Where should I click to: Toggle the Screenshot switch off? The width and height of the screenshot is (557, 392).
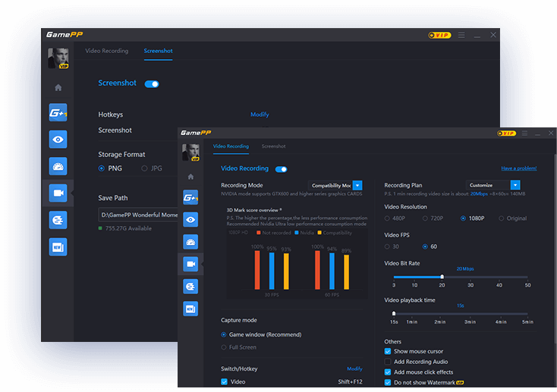(152, 84)
